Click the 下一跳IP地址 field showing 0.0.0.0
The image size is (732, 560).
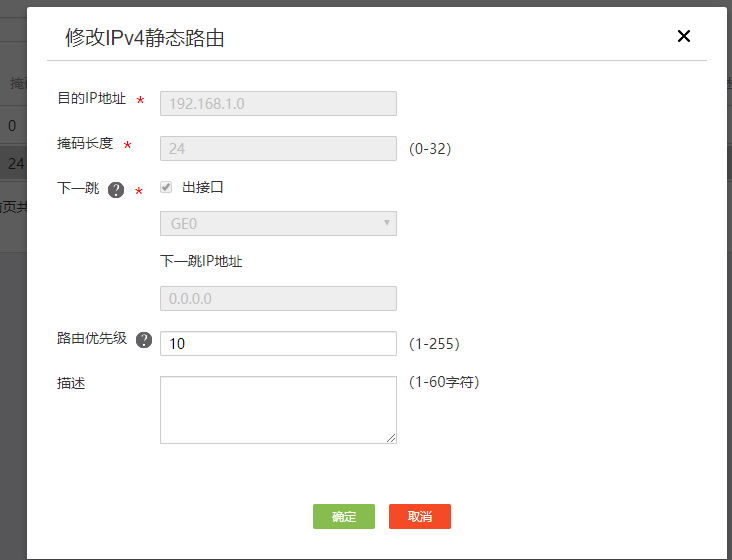coord(278,298)
